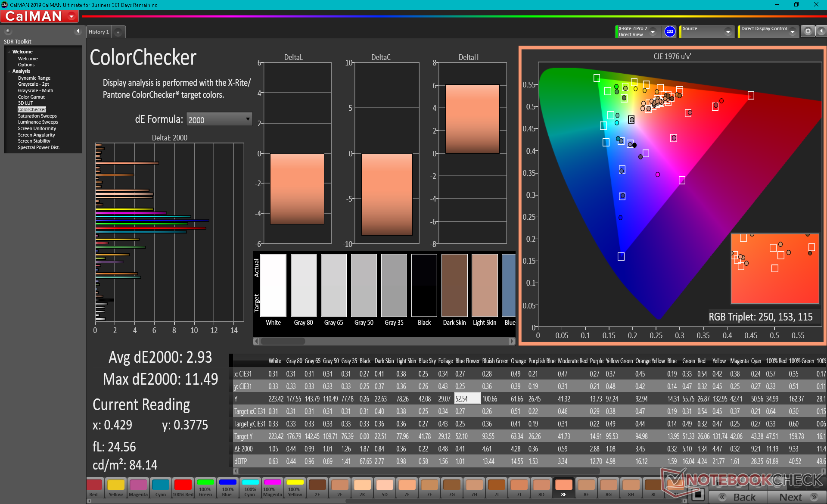Click the Dark Skin actual/target thumbnail
The height and width of the screenshot is (504, 827).
point(454,285)
